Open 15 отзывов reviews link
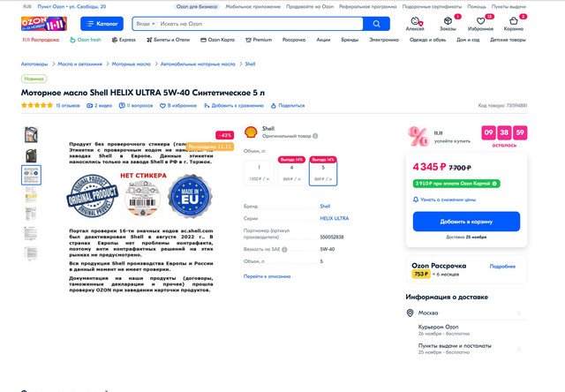 [68, 106]
